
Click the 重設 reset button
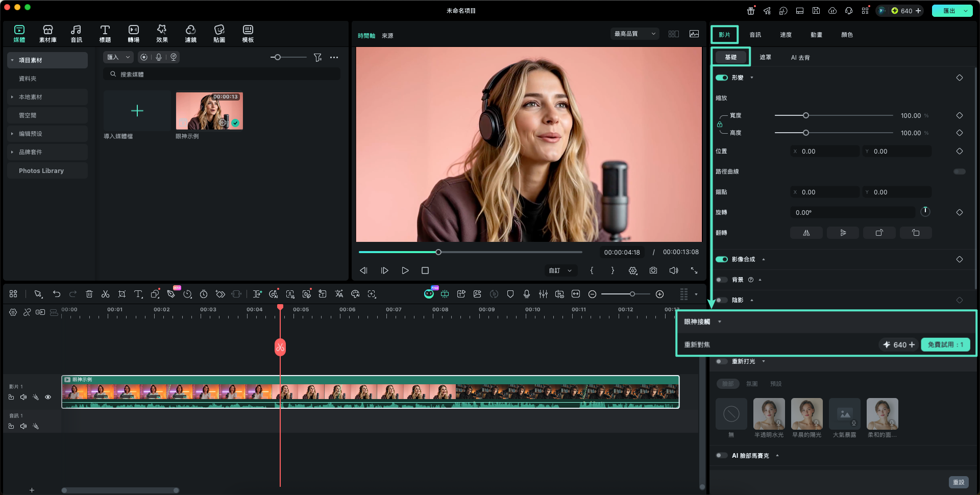coord(959,482)
